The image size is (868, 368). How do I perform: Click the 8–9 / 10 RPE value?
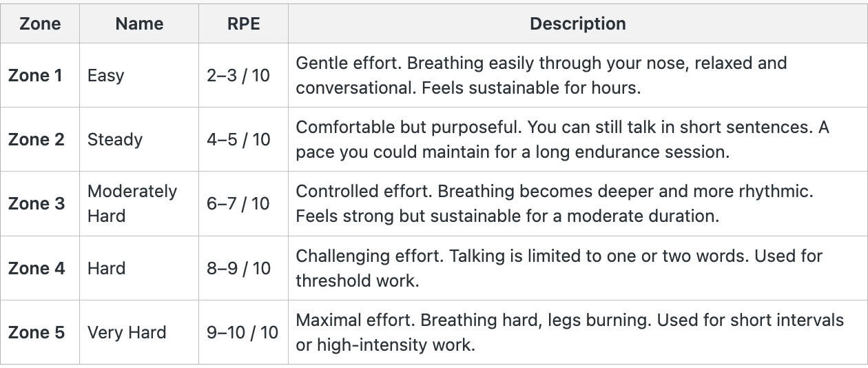pos(238,268)
